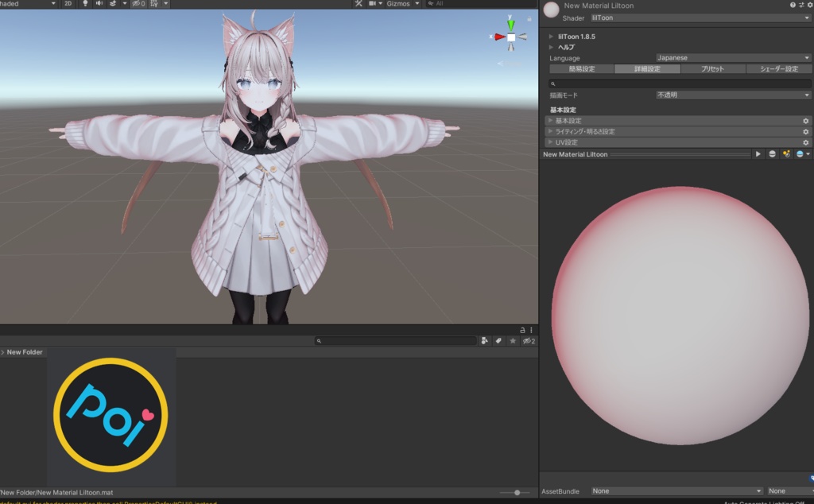Open the Gizmos button
The height and width of the screenshot is (504, 814).
(398, 4)
